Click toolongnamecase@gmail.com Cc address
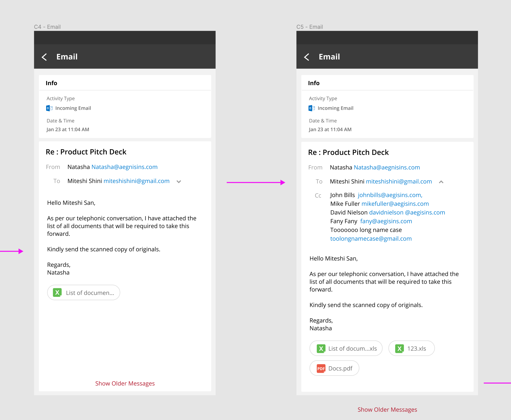The width and height of the screenshot is (511, 420). pyautogui.click(x=371, y=239)
